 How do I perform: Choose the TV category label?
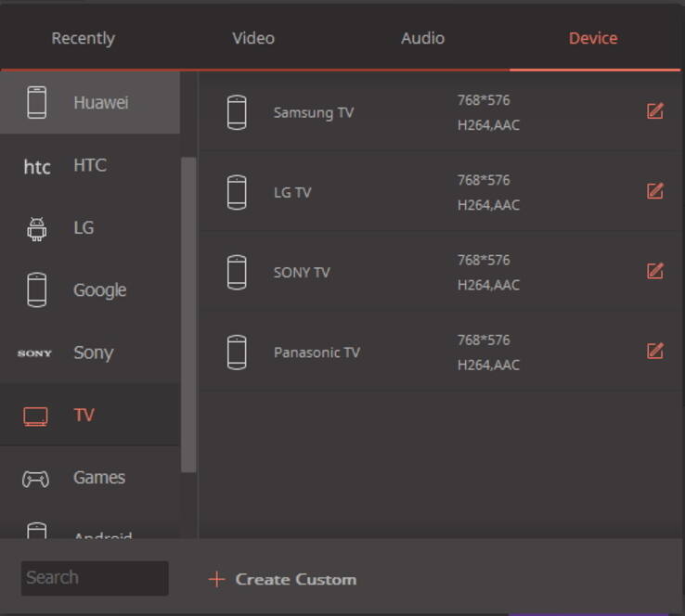[84, 416]
